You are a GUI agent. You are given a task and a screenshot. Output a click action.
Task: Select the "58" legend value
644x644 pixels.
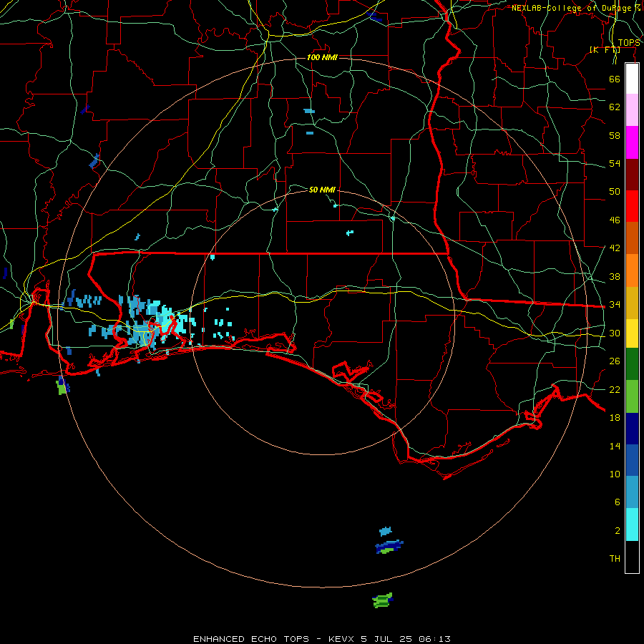(615, 135)
